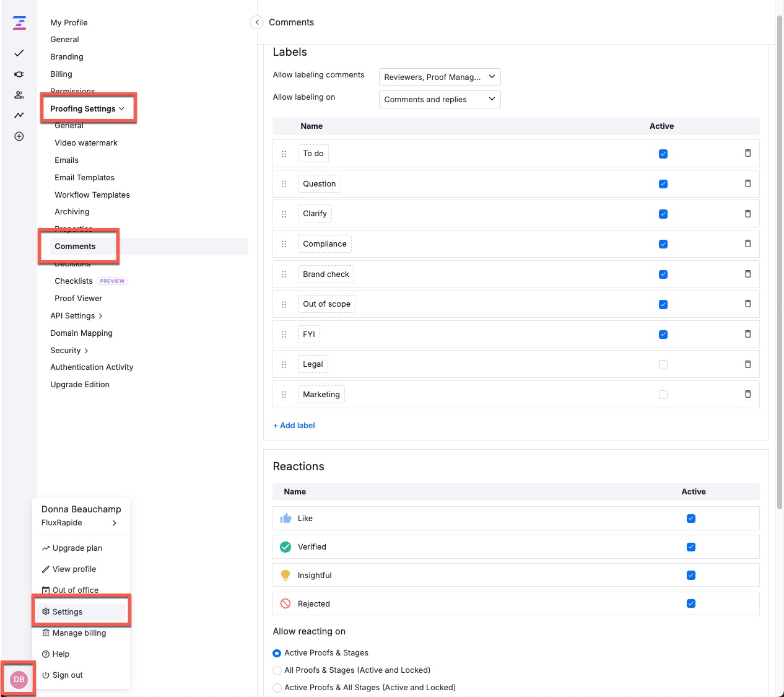This screenshot has width=784, height=697.
Task: Click the DB user avatar
Action: pyautogui.click(x=19, y=679)
